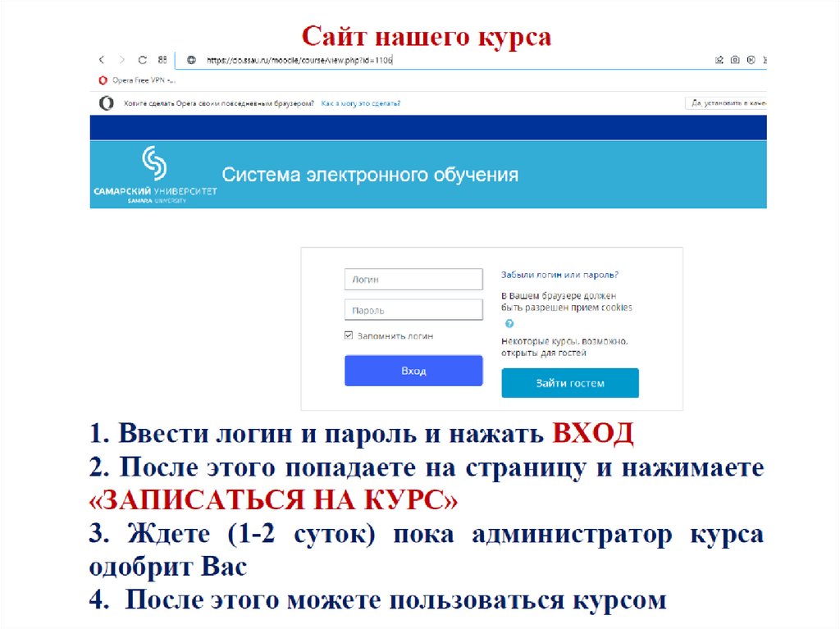
Task: Click the share page icon in address bar
Action: [x=719, y=60]
